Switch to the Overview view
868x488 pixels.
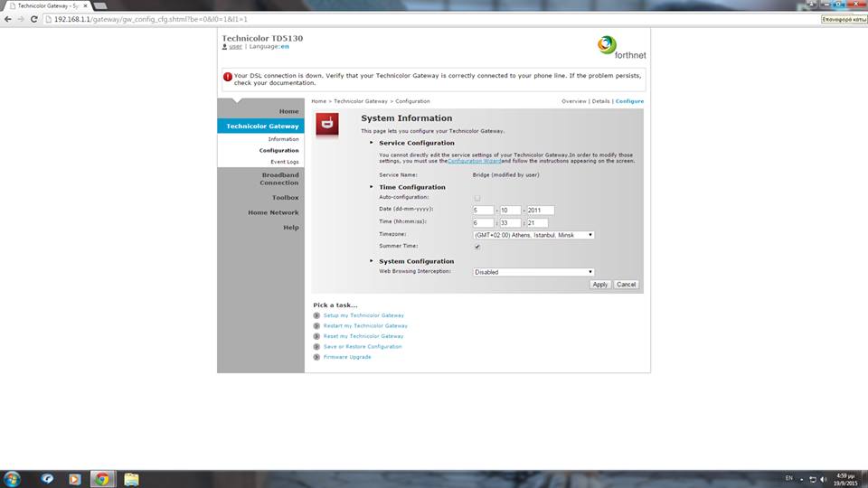574,101
